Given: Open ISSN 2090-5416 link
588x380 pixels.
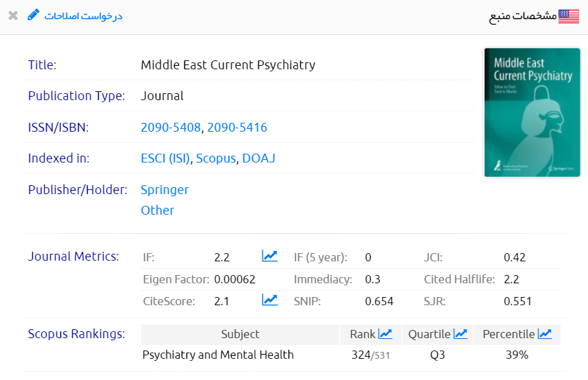Looking at the screenshot, I should [x=237, y=127].
